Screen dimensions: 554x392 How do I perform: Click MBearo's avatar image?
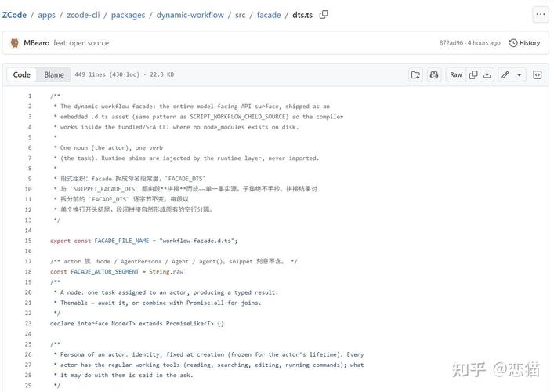tap(15, 43)
